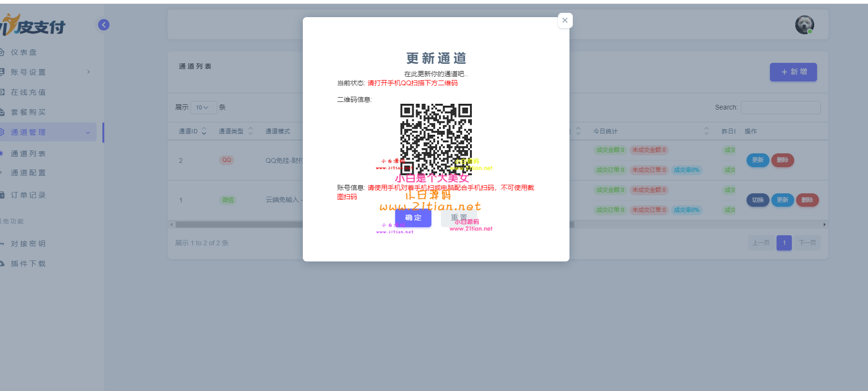Open the page size dropdown showing 10
This screenshot has width=868, height=391.
point(203,108)
